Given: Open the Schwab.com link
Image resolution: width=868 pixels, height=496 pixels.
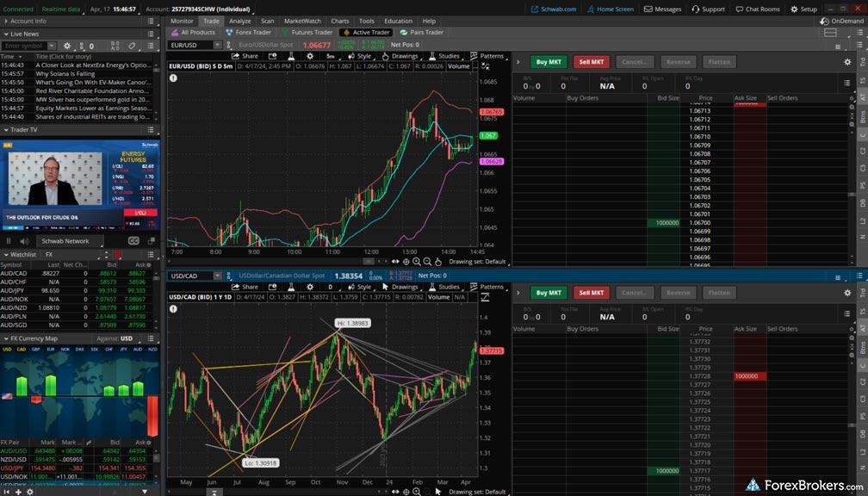Looking at the screenshot, I should 554,9.
